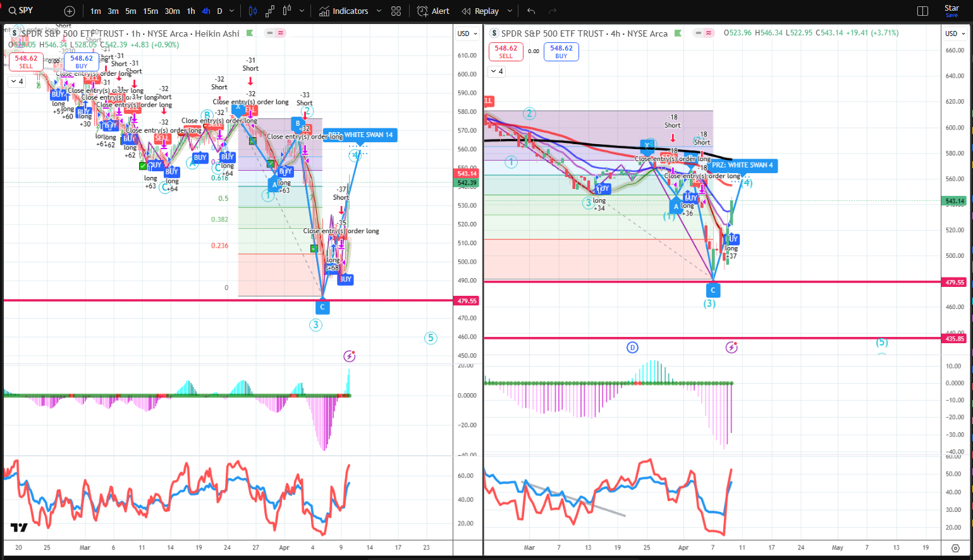Click the redo arrow icon
Image resolution: width=973 pixels, height=560 pixels.
553,11
